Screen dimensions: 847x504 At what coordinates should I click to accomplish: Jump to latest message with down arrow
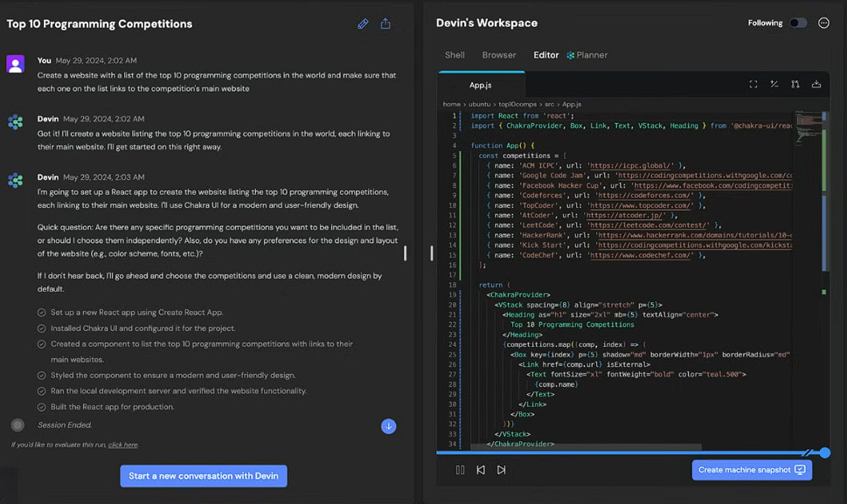click(388, 426)
